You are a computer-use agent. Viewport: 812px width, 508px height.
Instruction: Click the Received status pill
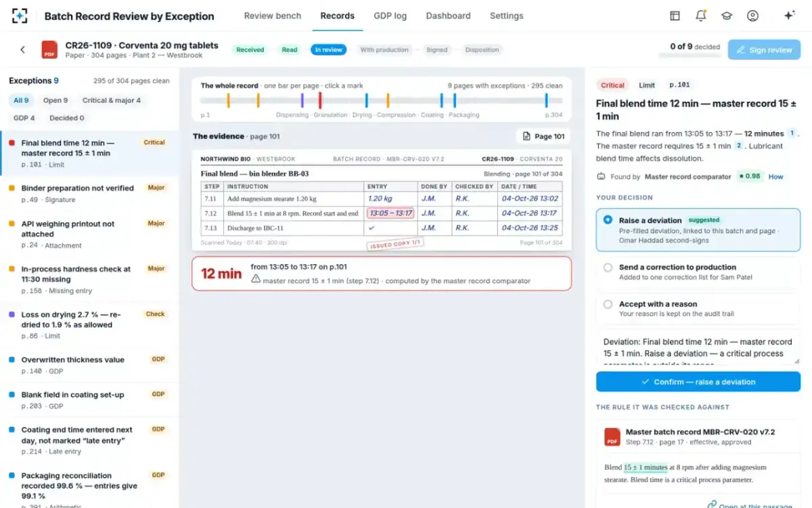pyautogui.click(x=250, y=49)
